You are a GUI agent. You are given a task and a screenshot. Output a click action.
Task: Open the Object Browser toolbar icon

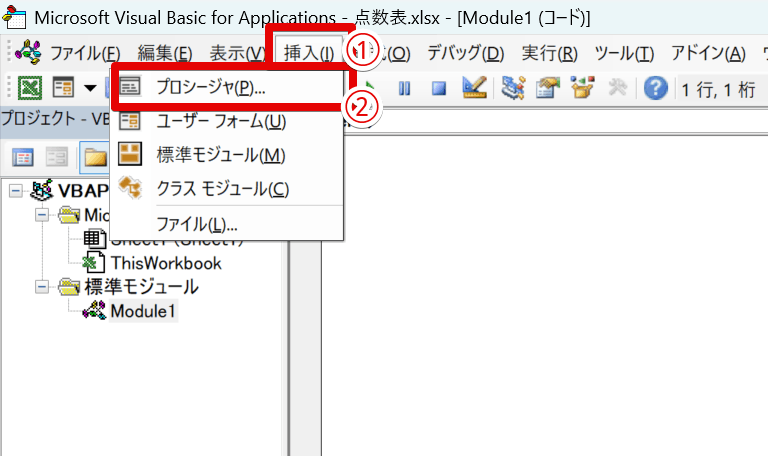[x=582, y=88]
